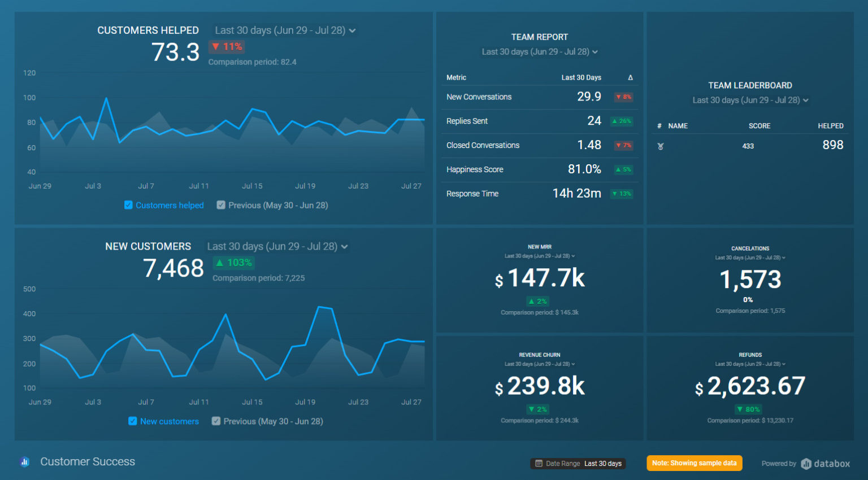Click the green 80% badge under Refunds
Viewport: 868px width, 480px height.
click(749, 409)
